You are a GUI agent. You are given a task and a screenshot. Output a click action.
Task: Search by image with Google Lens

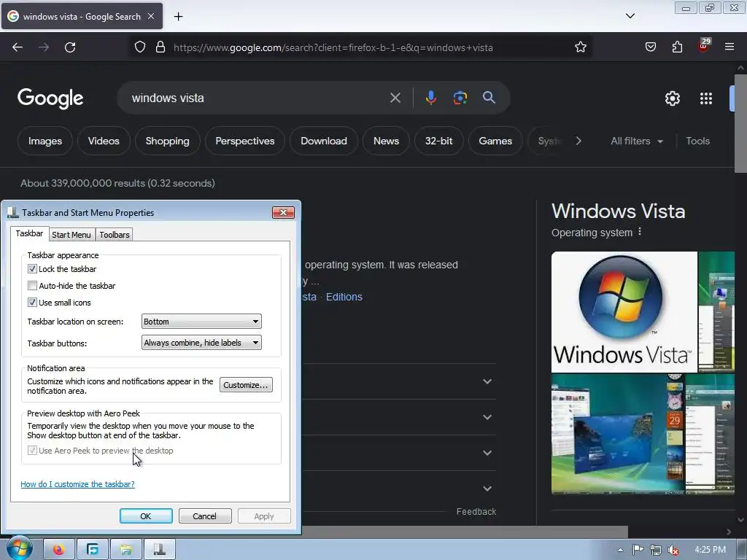(460, 98)
